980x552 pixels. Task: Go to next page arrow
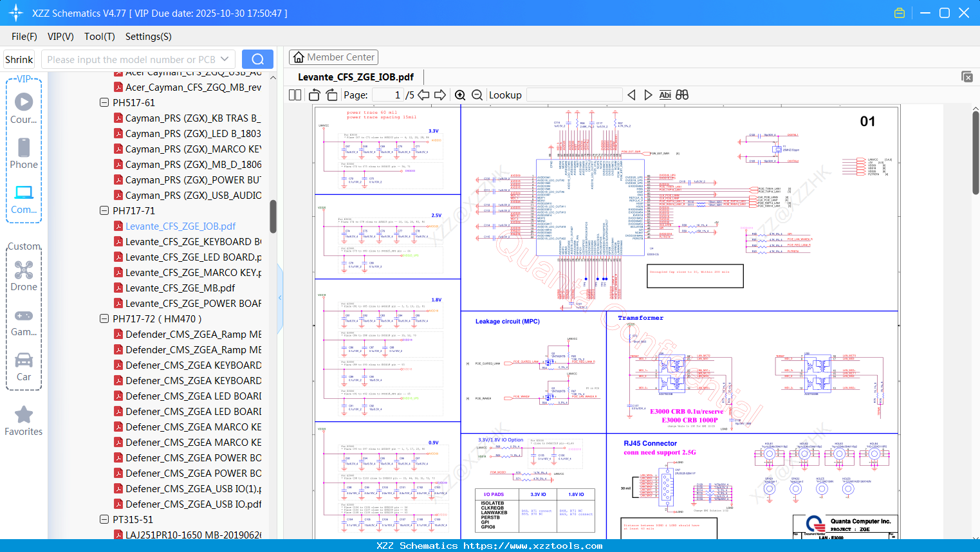pos(440,95)
